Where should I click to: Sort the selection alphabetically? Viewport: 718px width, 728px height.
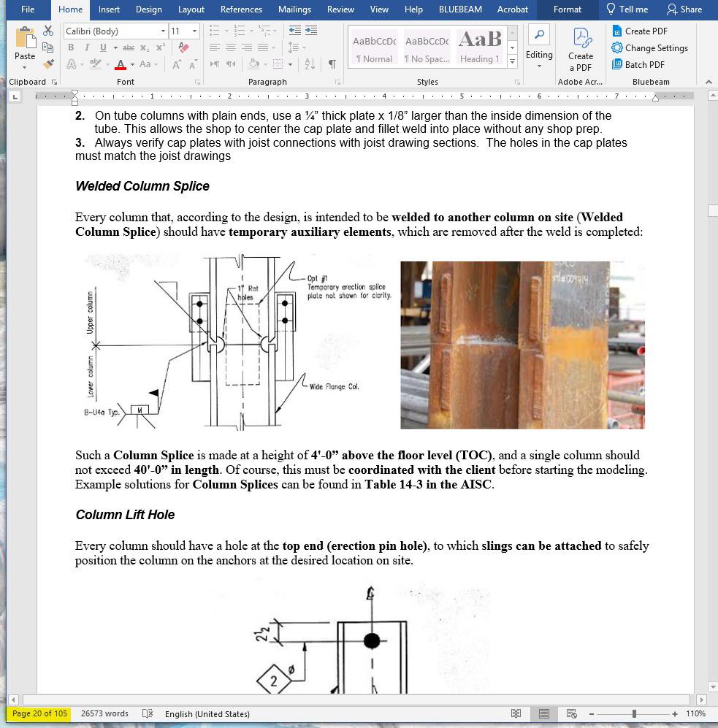(310, 64)
